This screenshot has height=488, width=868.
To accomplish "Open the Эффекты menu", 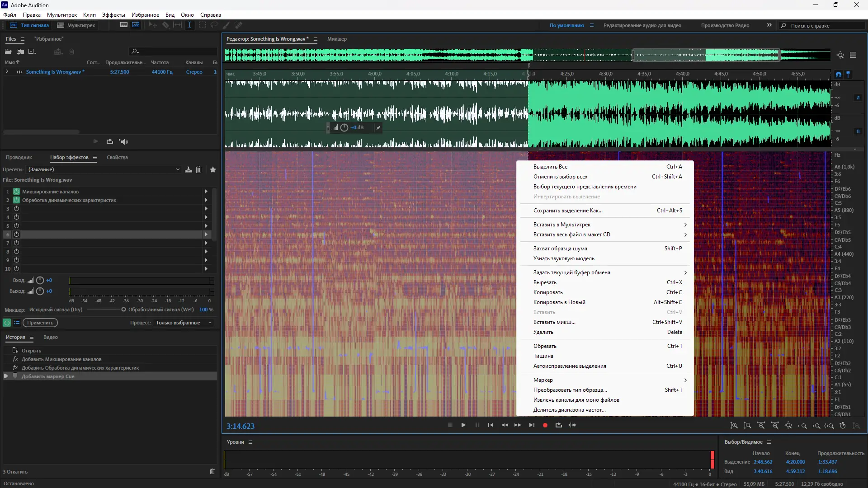I will coord(113,15).
